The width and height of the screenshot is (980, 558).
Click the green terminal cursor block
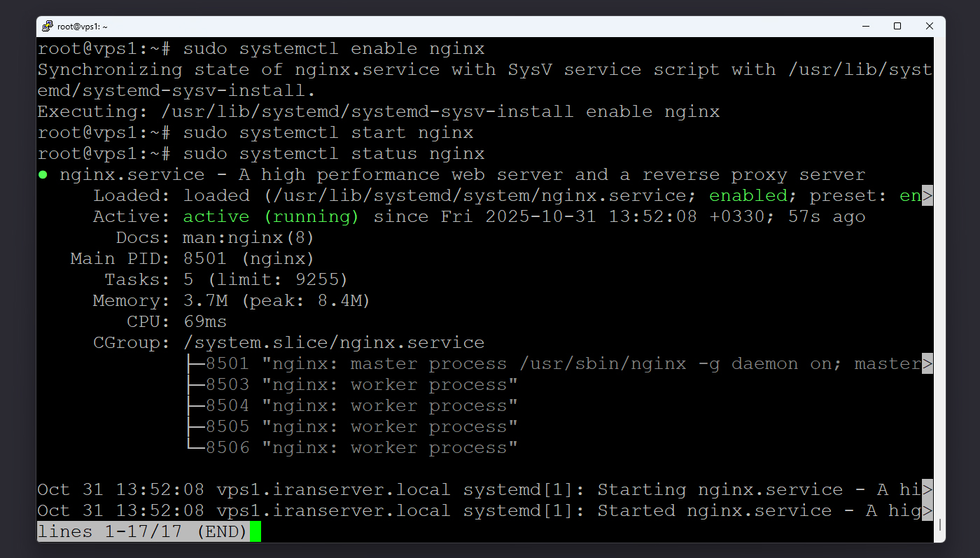coord(256,531)
